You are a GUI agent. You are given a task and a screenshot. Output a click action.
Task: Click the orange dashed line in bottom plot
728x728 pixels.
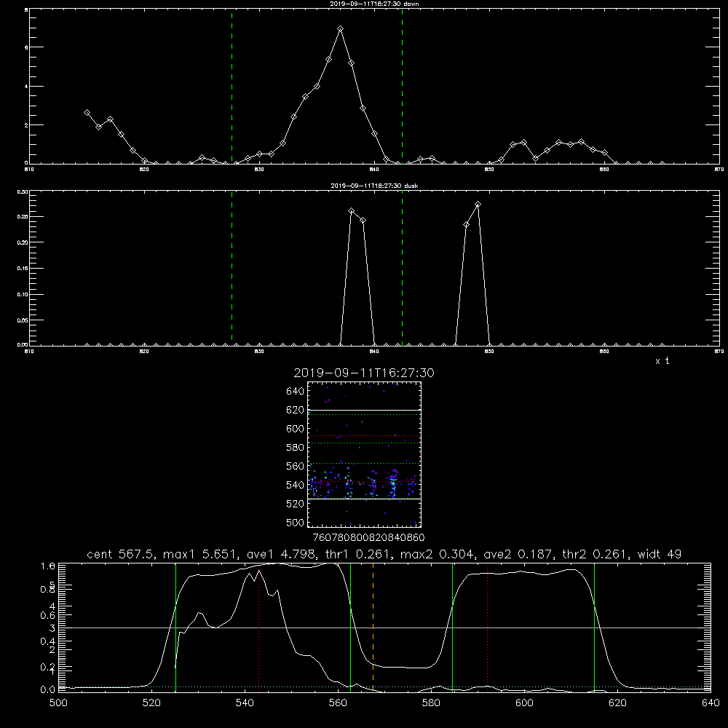tap(373, 628)
